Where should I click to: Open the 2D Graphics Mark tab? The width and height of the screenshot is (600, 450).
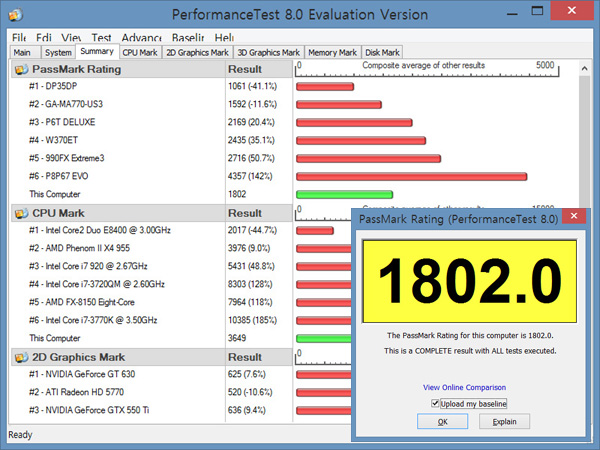pos(197,52)
